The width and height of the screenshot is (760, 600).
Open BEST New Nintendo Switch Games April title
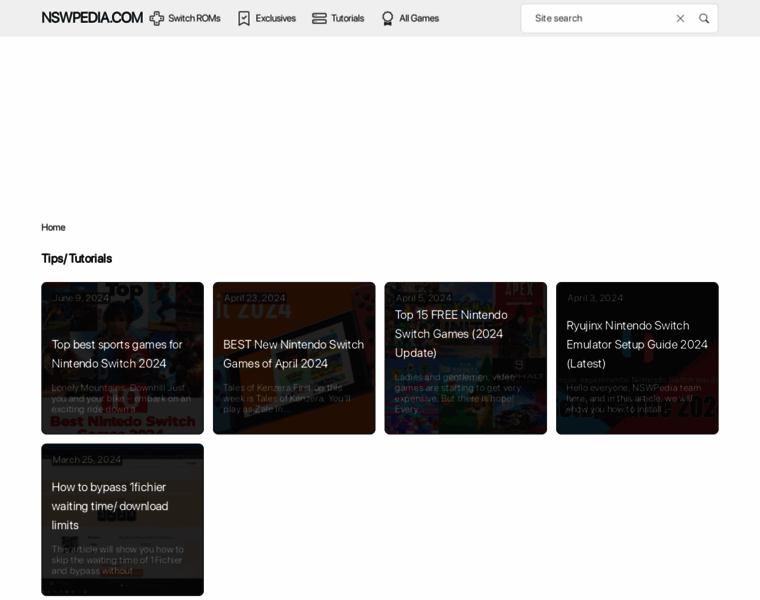293,354
